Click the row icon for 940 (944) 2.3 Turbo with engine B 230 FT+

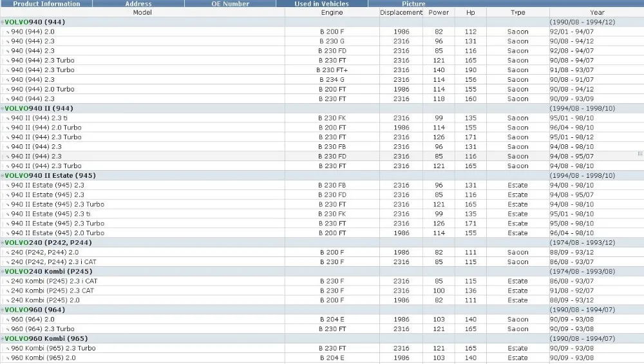(7, 70)
